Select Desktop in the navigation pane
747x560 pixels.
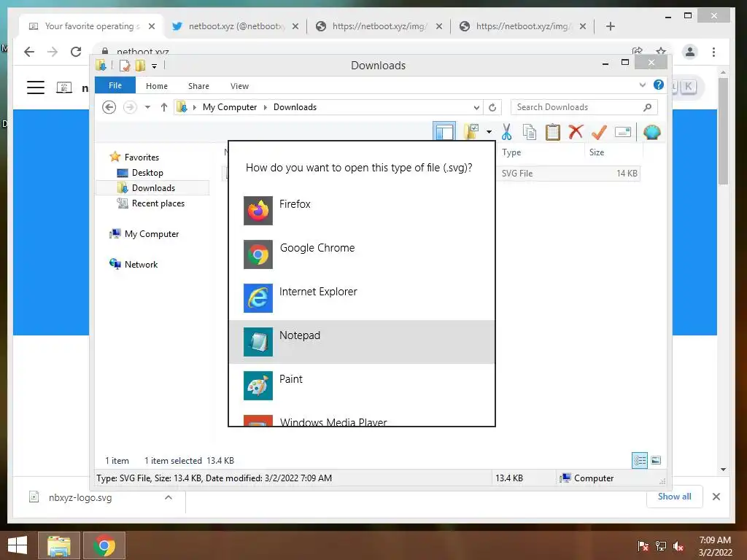[x=147, y=172]
